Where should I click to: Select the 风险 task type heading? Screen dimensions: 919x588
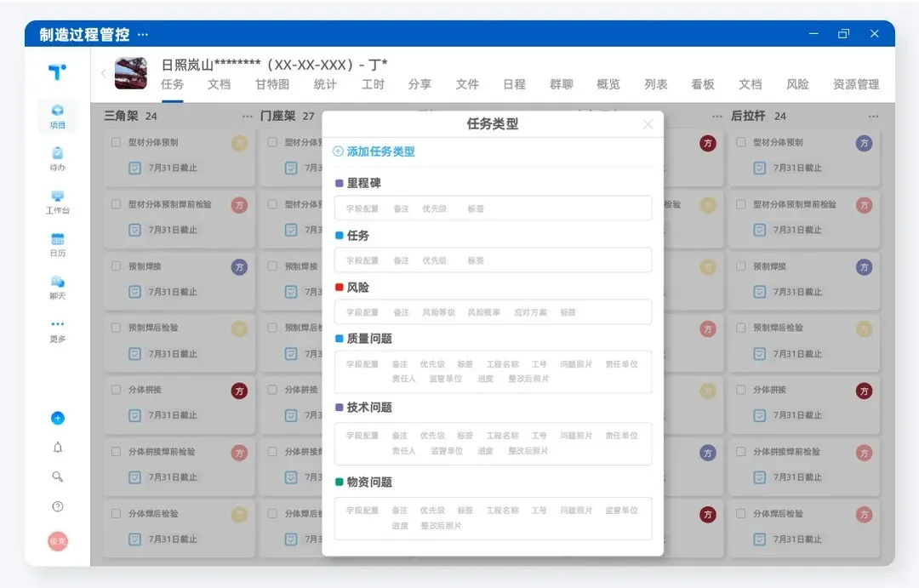point(358,288)
